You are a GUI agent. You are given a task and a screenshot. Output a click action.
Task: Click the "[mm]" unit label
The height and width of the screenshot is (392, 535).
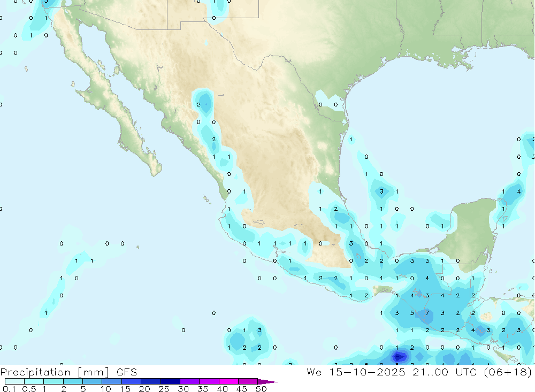(94, 372)
